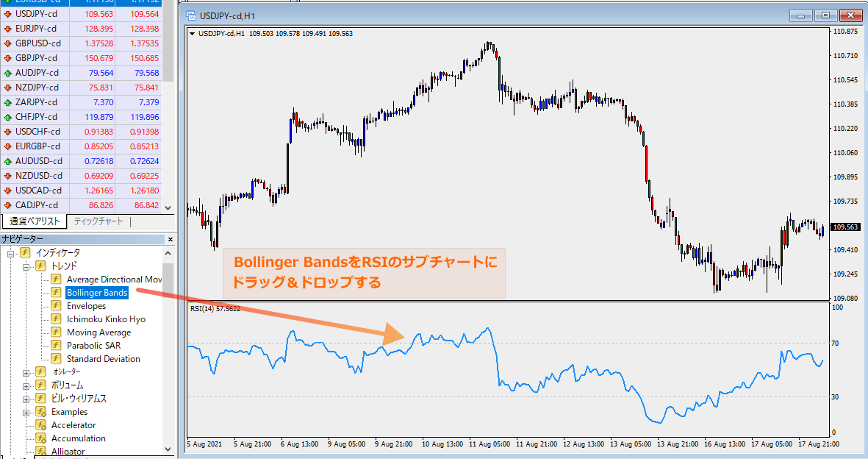This screenshot has width=868, height=459.
Task: Switch to the ティックチャート tab
Action: pos(98,221)
